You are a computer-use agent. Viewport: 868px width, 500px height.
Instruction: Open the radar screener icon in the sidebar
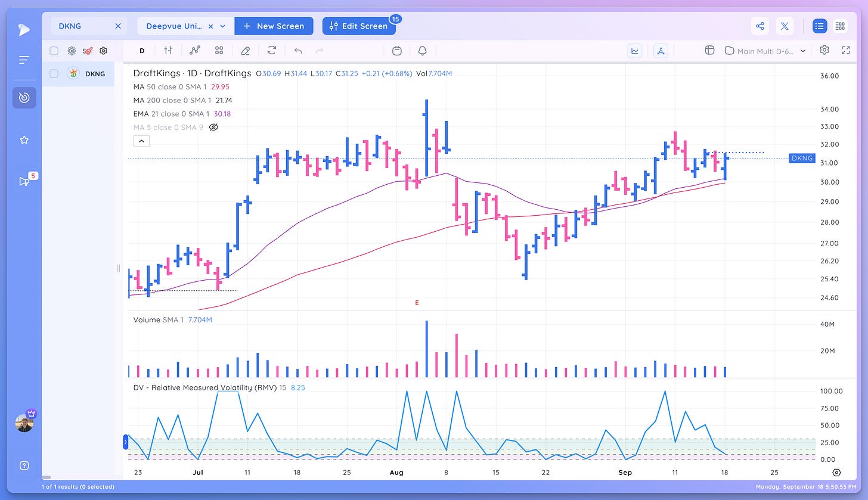click(24, 98)
